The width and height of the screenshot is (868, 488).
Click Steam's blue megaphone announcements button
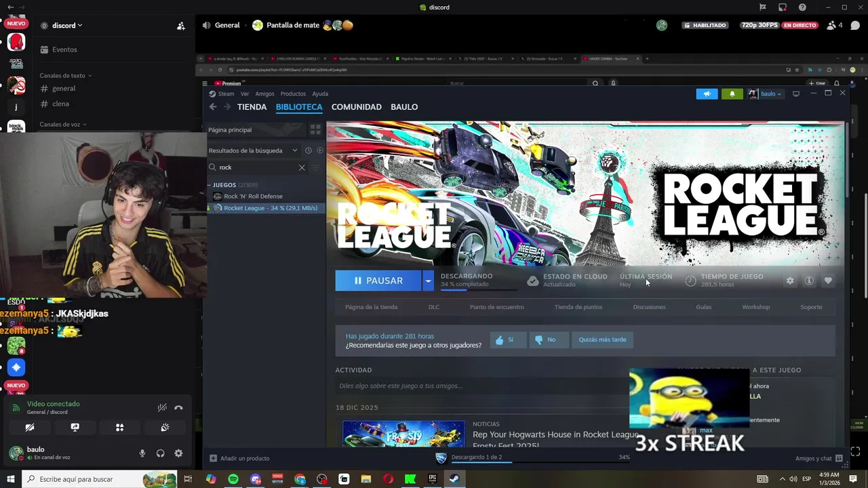tap(707, 94)
